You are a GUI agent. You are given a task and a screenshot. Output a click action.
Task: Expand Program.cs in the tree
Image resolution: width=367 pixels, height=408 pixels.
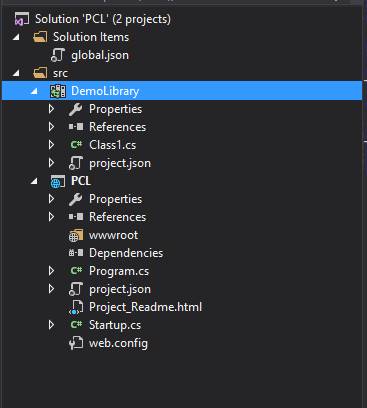[x=51, y=271]
